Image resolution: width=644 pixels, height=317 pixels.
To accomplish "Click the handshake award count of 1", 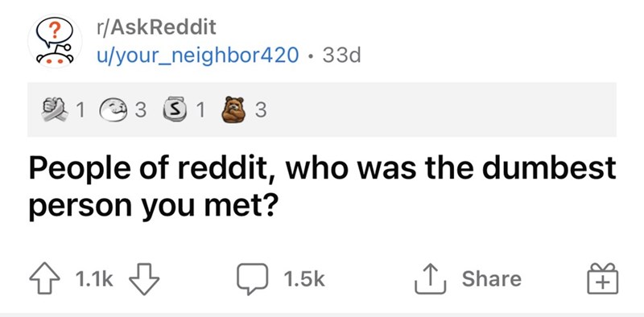I will tap(81, 110).
